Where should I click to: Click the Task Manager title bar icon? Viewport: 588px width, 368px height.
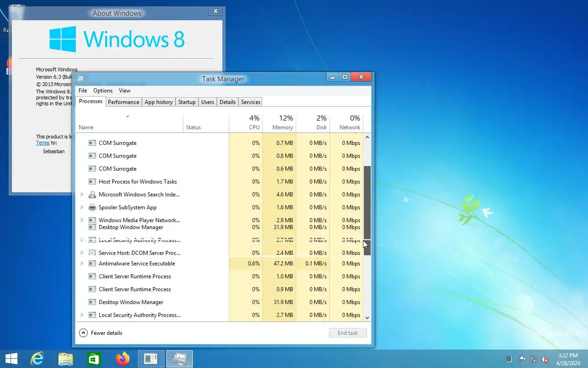pyautogui.click(x=80, y=79)
